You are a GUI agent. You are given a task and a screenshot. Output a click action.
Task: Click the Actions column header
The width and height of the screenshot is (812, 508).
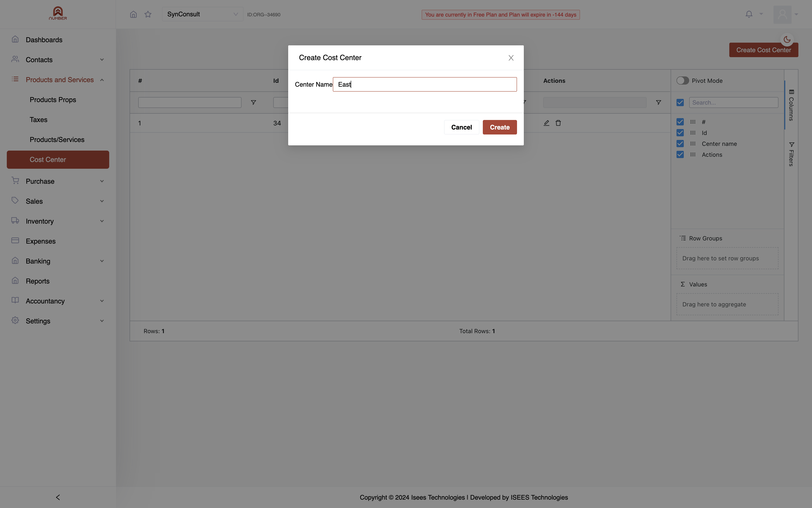554,81
